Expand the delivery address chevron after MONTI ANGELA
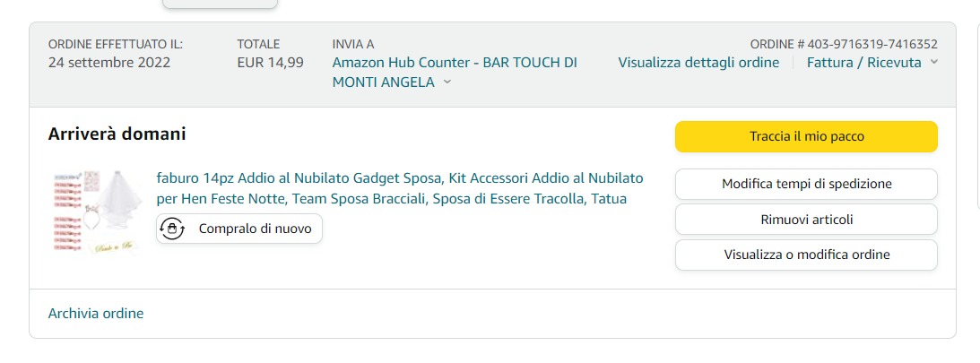The height and width of the screenshot is (363, 980). pyautogui.click(x=447, y=82)
